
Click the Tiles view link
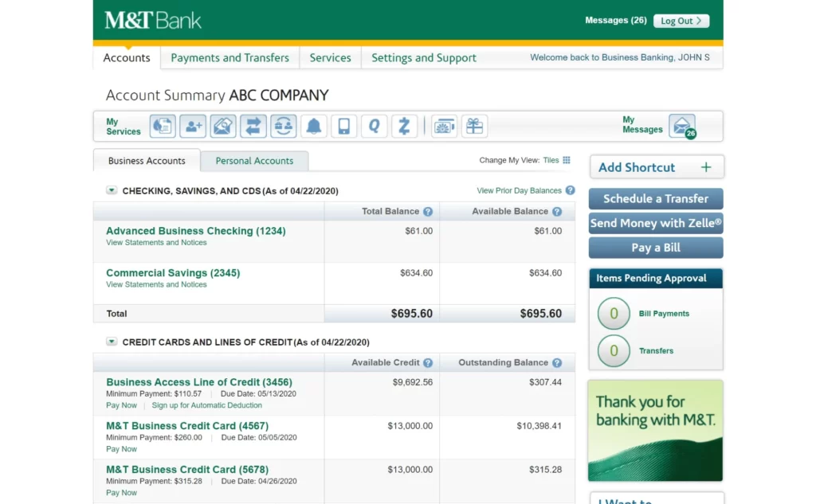pos(551,160)
